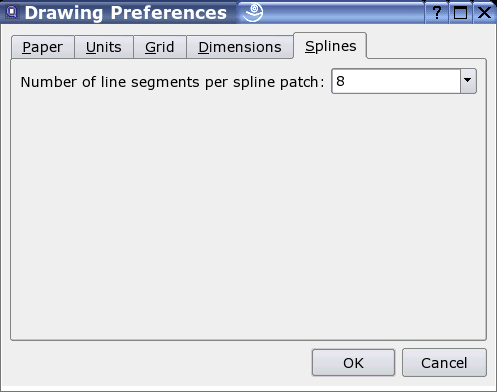Click the label Number of line segments per spline patch
The width and height of the screenshot is (497, 392).
click(172, 82)
